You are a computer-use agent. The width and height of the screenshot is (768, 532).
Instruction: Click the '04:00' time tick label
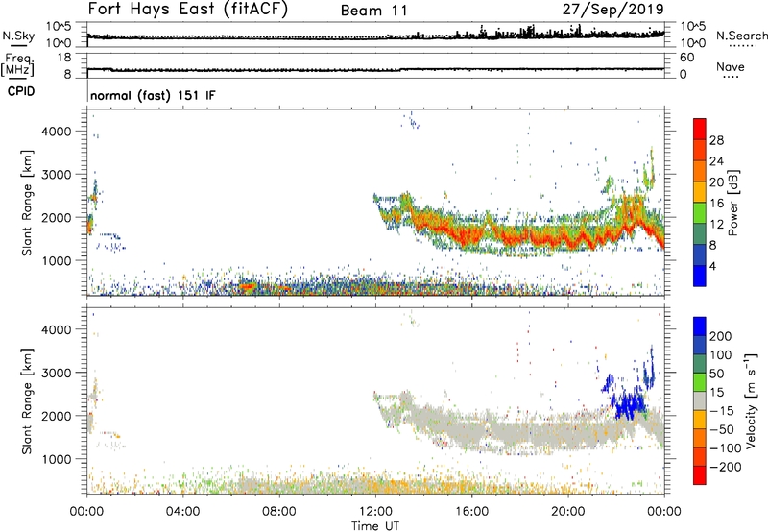[x=183, y=512]
